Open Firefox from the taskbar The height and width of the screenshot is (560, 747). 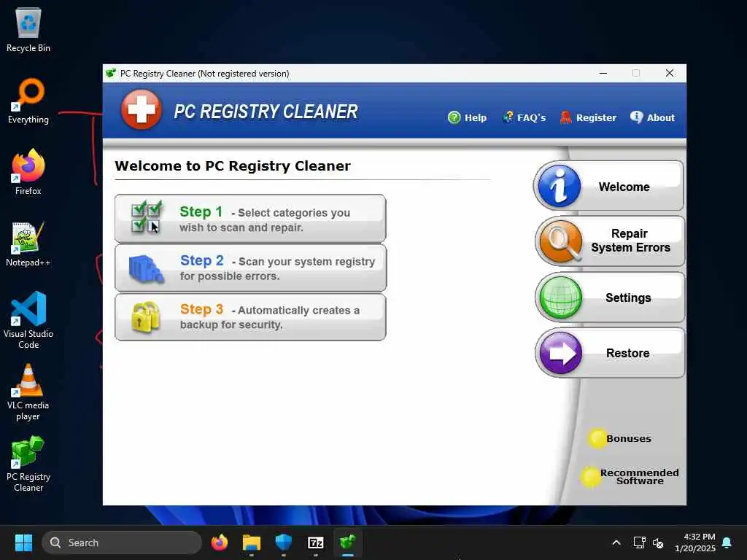219,542
